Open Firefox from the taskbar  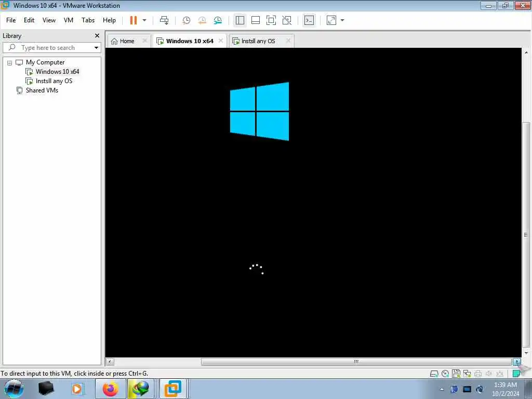(111, 389)
